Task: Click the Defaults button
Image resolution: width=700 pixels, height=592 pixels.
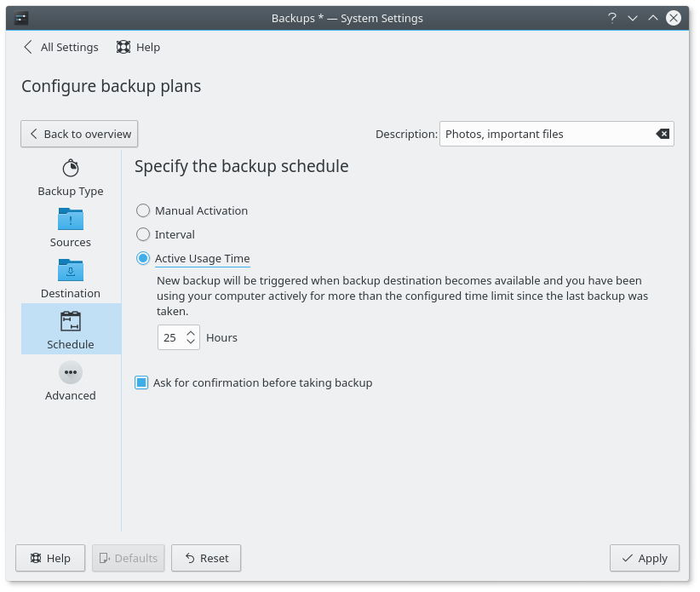Action: [129, 558]
